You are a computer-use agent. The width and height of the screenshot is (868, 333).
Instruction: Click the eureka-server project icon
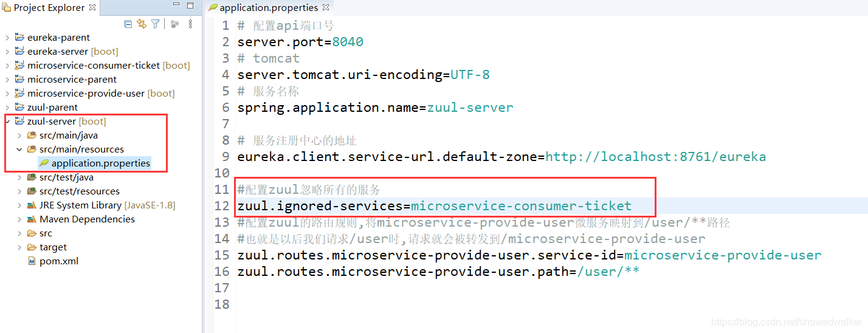pyautogui.click(x=19, y=51)
